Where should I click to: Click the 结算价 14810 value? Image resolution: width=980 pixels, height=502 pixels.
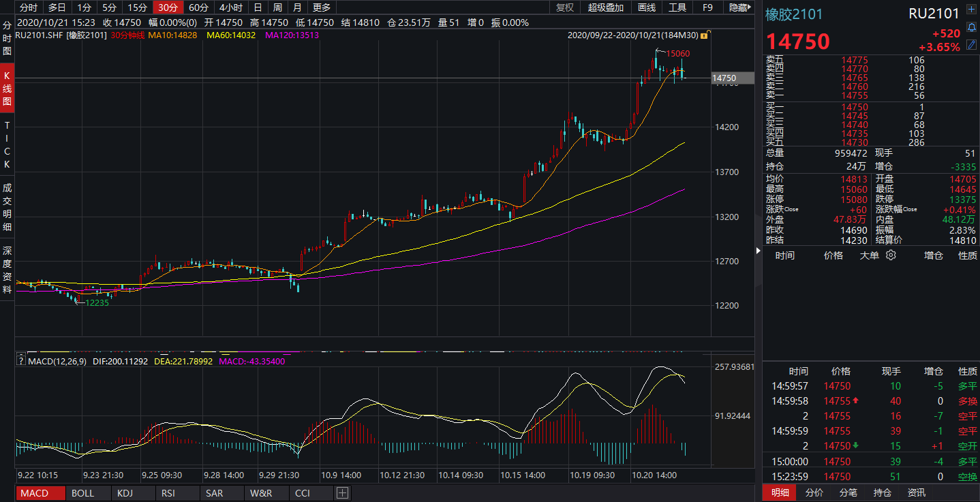[x=964, y=240]
